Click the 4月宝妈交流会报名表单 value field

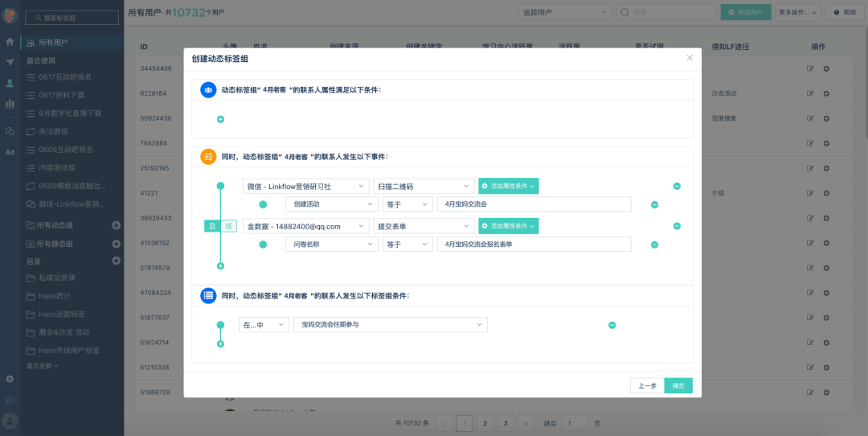coord(534,245)
